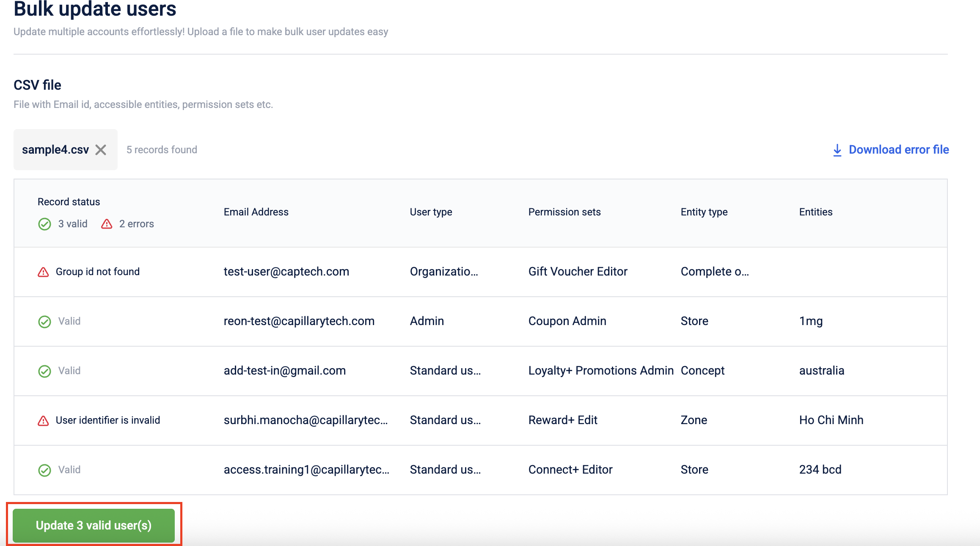Click Loyalty+ Promotions Admin permission cell
Image resolution: width=980 pixels, height=546 pixels.
(600, 371)
